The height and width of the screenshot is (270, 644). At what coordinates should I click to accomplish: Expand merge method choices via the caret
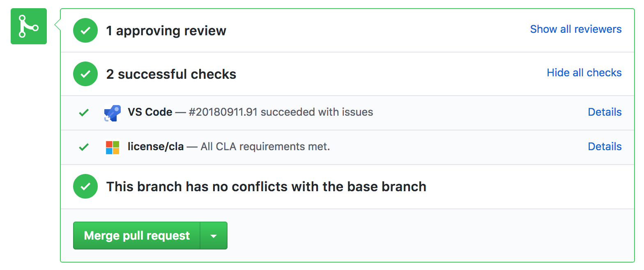pos(214,236)
